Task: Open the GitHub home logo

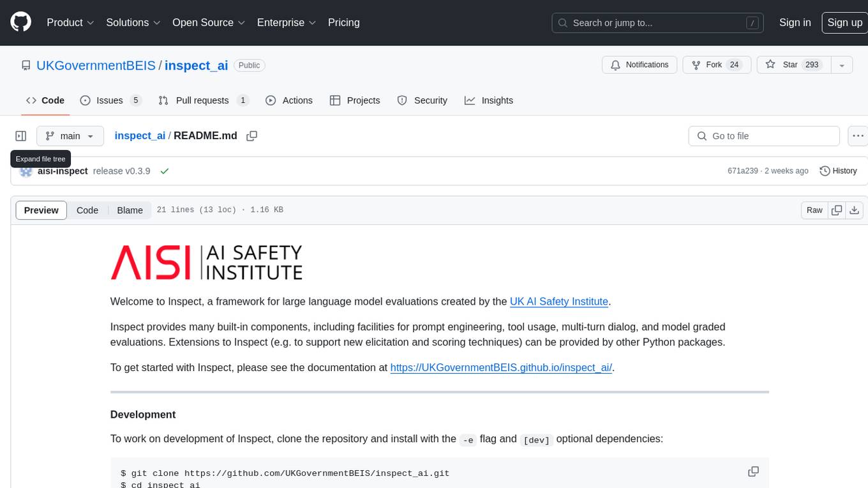Action: coord(20,22)
